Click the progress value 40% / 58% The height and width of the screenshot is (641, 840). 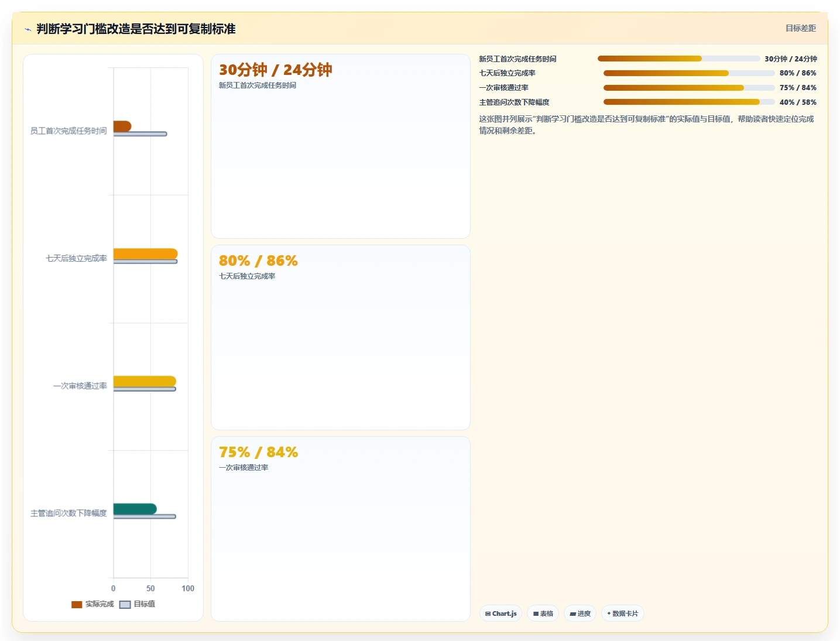(x=798, y=102)
